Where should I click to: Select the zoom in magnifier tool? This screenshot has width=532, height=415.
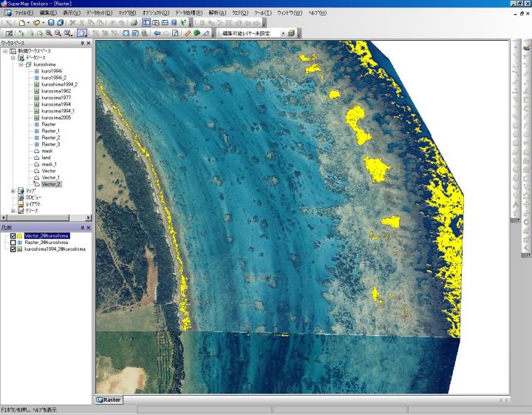tap(49, 33)
